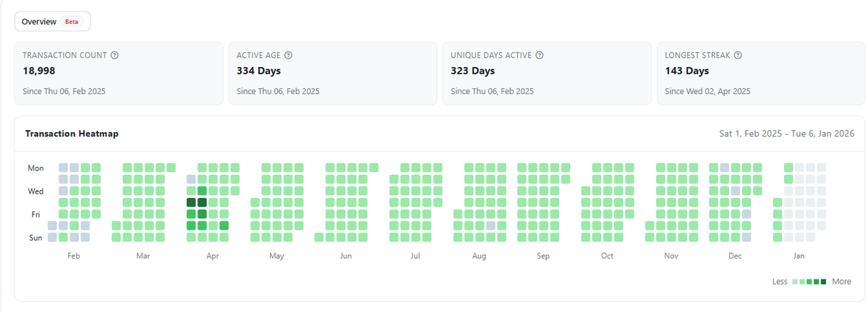The image size is (868, 312).
Task: Click the 323 Days unique active value
Action: click(473, 71)
